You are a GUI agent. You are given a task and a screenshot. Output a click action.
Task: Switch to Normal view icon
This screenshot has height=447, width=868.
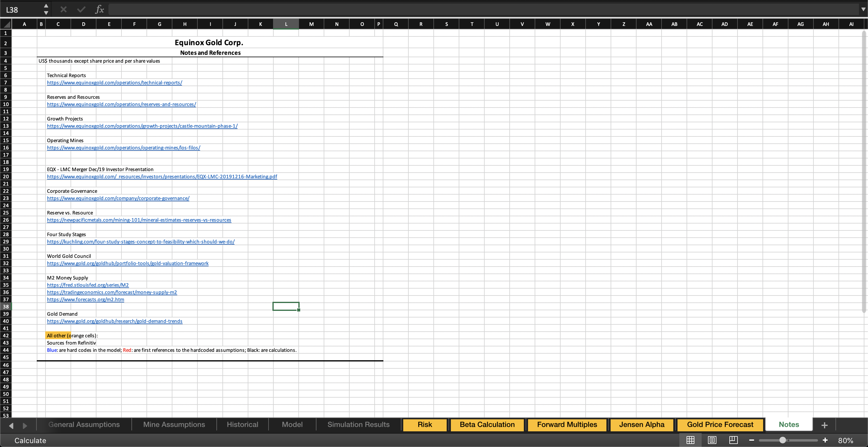point(690,440)
